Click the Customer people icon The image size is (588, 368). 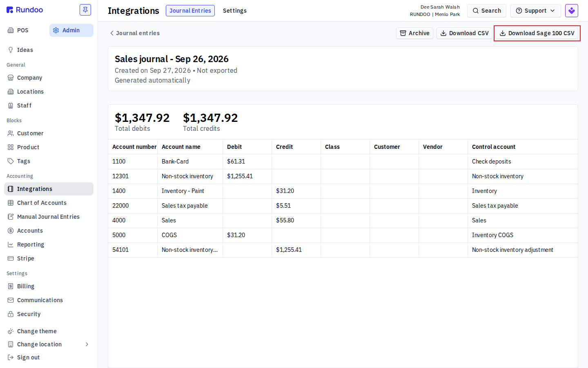pyautogui.click(x=11, y=133)
